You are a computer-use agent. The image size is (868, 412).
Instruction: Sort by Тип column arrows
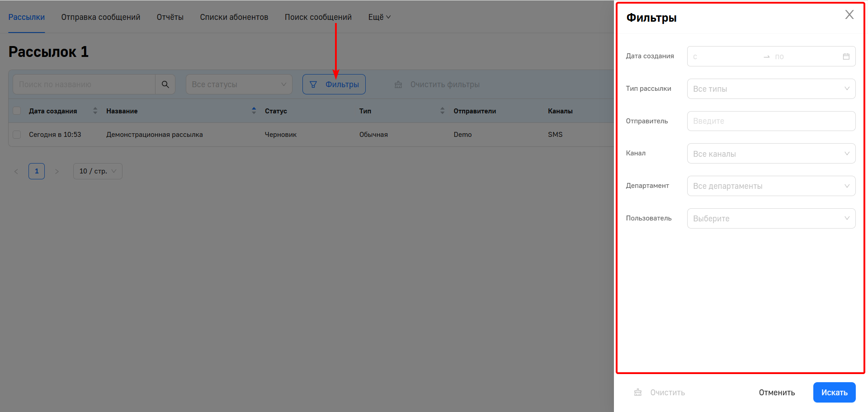point(442,111)
